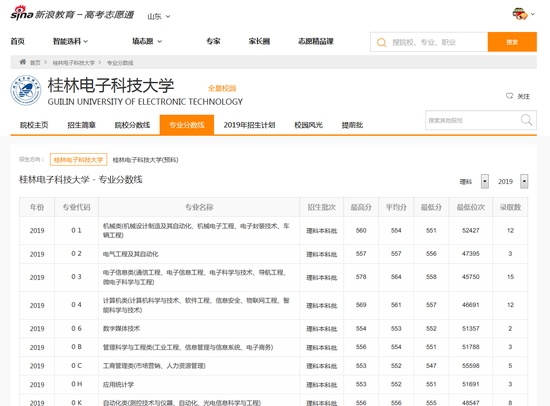The height and width of the screenshot is (406, 550).
Task: Select the 桂林电子科技大学 enrollment direction
Action: click(x=78, y=160)
